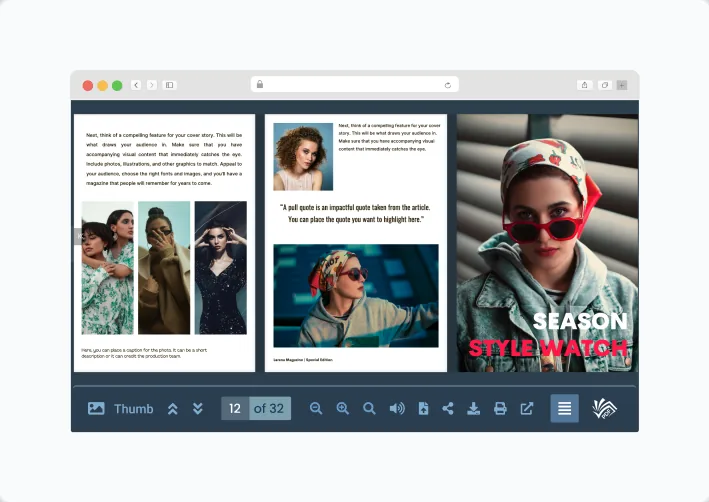
Task: Click the PDF flipbook logo
Action: pos(605,408)
